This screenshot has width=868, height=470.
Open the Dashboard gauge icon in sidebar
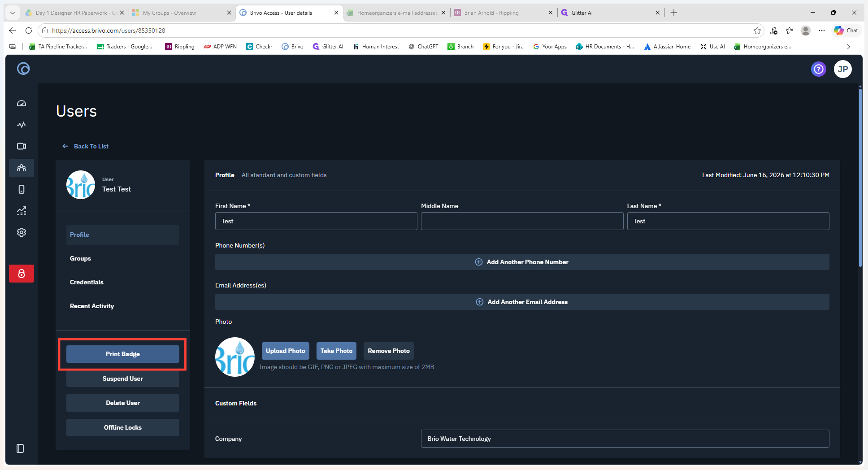[22, 103]
